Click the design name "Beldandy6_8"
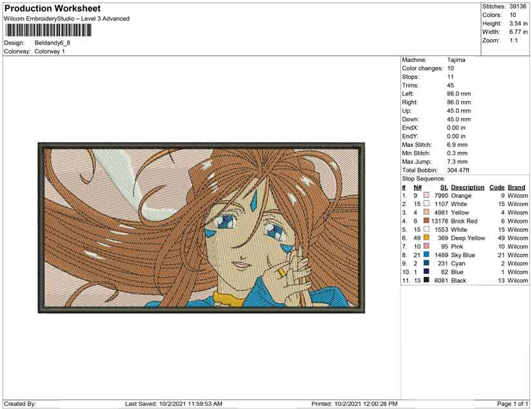 [52, 43]
